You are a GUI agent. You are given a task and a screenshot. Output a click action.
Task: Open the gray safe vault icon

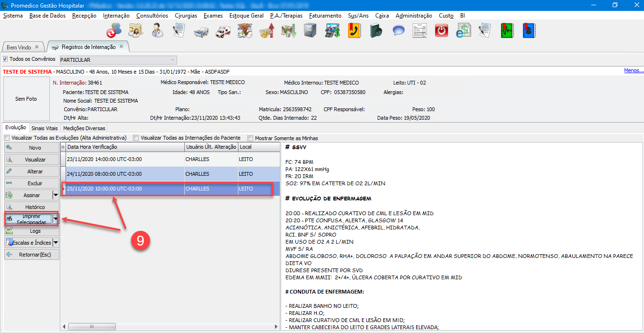310,31
